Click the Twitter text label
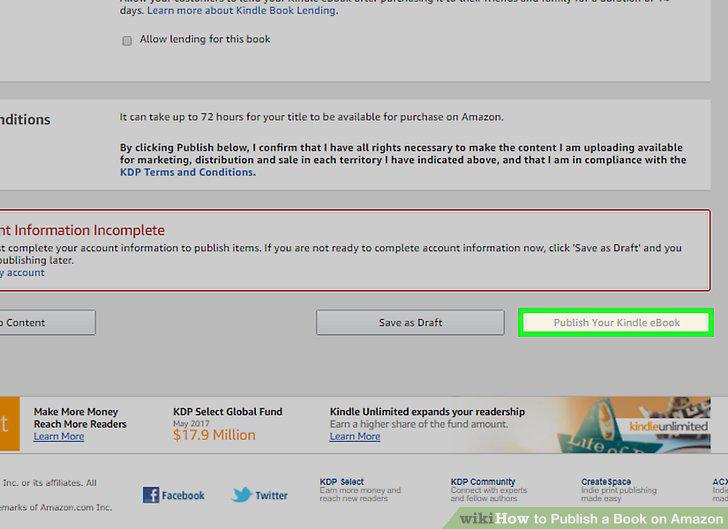This screenshot has height=529, width=728. pos(271,496)
